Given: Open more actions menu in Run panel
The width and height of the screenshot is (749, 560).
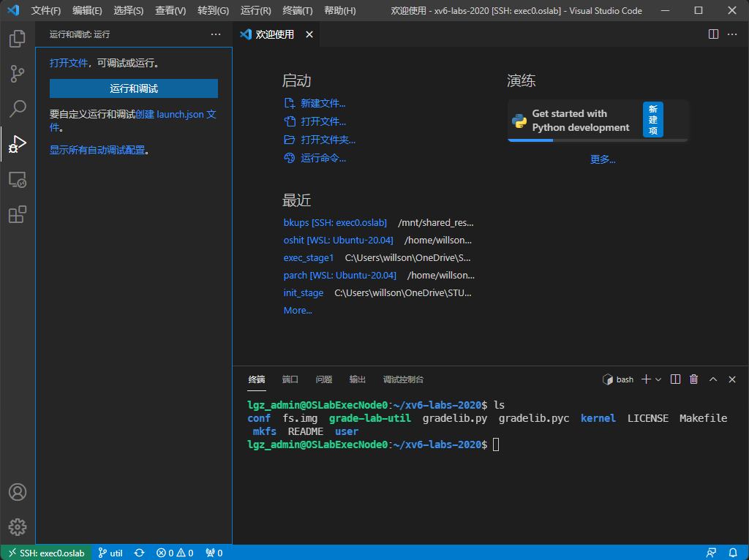Looking at the screenshot, I should (215, 34).
